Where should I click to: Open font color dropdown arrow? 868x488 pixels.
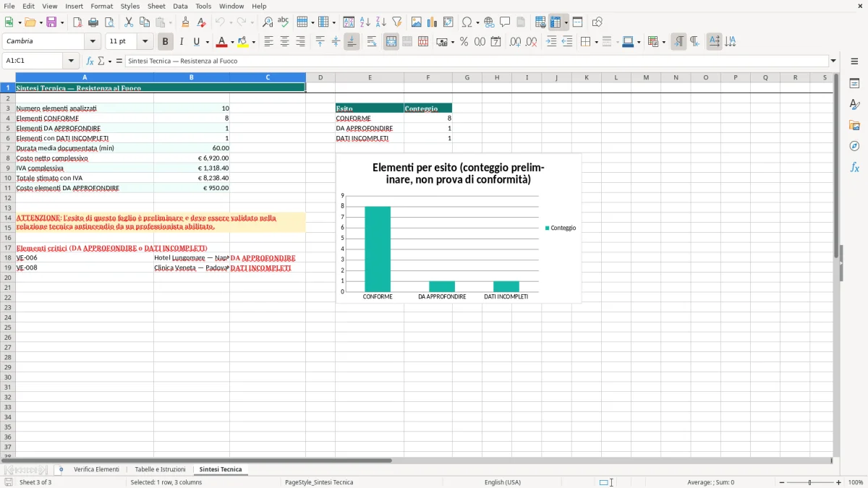pos(232,43)
